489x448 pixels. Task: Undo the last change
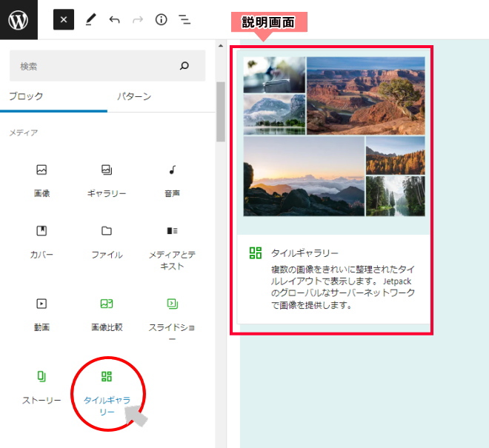114,20
